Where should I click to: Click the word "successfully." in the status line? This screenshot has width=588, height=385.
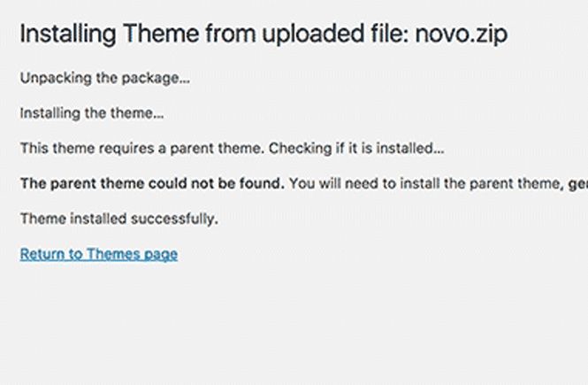point(175,219)
